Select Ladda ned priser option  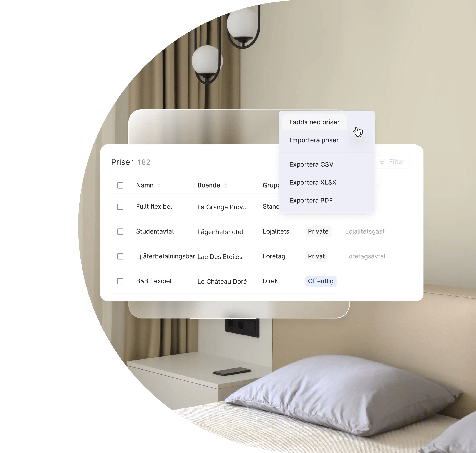click(x=314, y=122)
